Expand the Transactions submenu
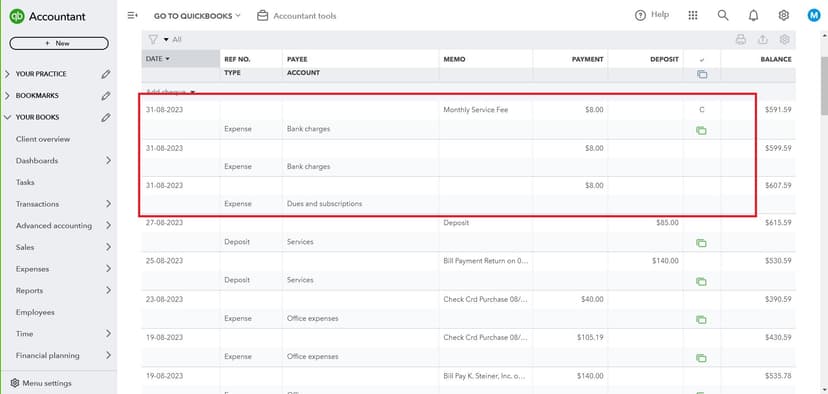 click(108, 204)
